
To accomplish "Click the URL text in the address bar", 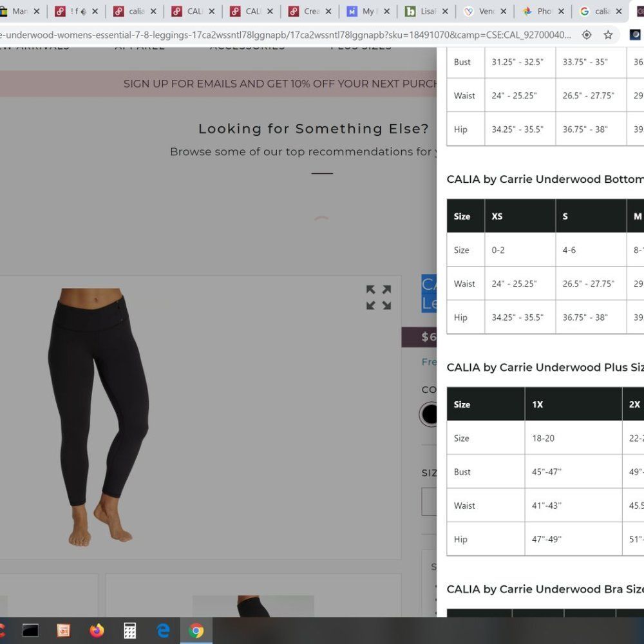I will click(x=285, y=35).
